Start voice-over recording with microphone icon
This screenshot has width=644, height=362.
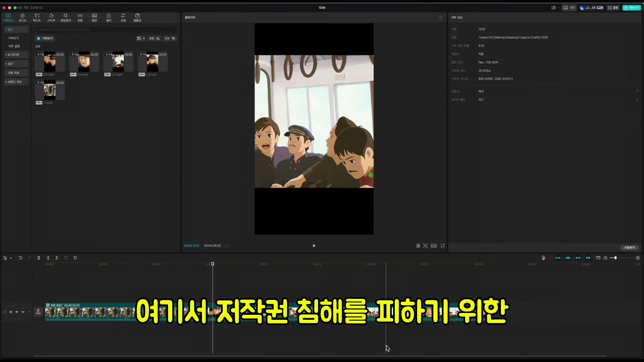(543, 258)
